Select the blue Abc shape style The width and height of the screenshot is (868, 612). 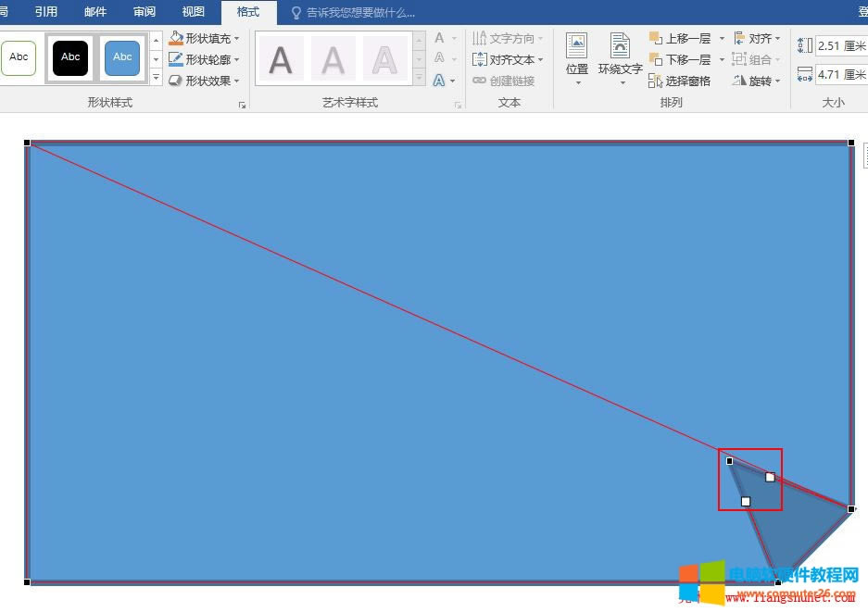coord(122,57)
